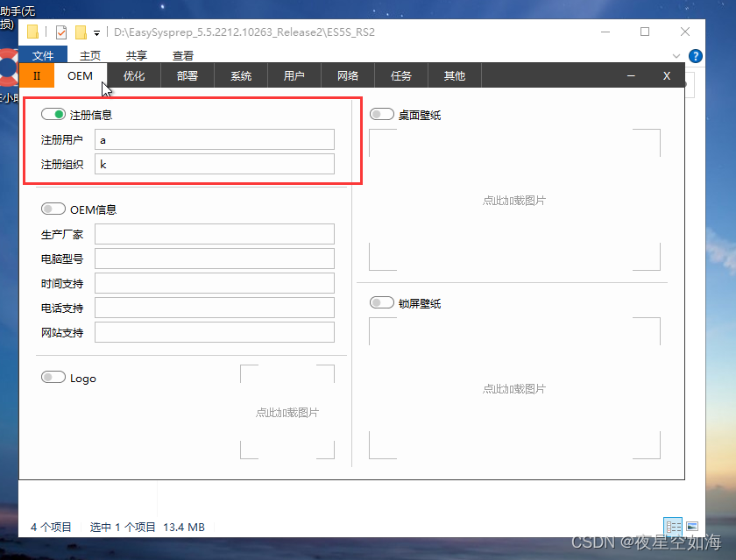Select the thumbnail view icon in status bar
The width and height of the screenshot is (736, 560).
click(691, 526)
